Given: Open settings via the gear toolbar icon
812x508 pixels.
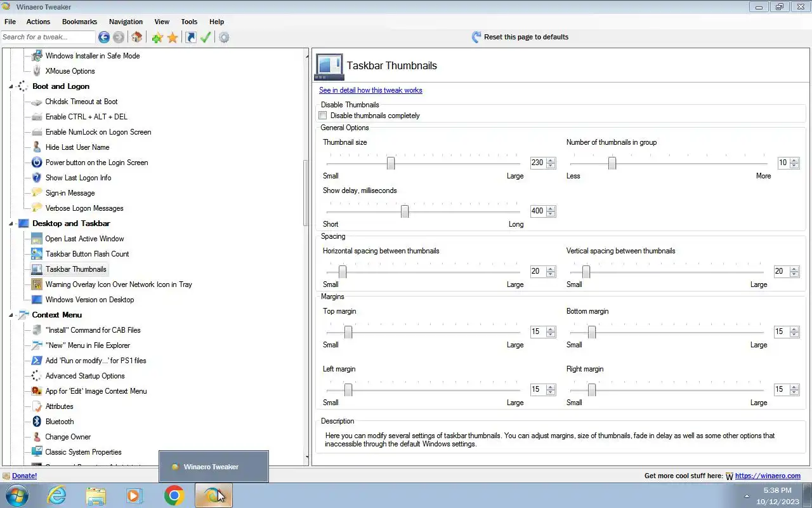Looking at the screenshot, I should click(224, 37).
